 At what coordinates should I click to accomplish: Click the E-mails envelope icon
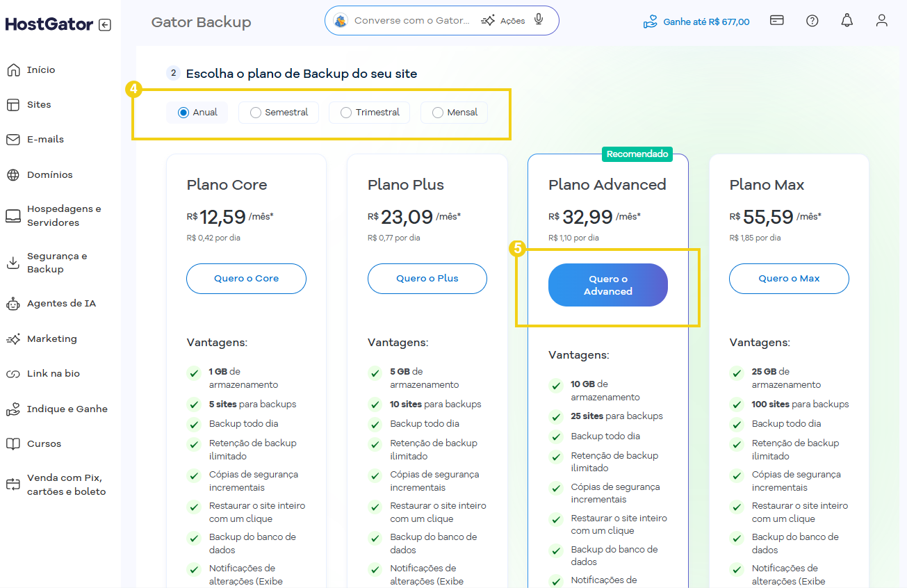click(x=13, y=139)
